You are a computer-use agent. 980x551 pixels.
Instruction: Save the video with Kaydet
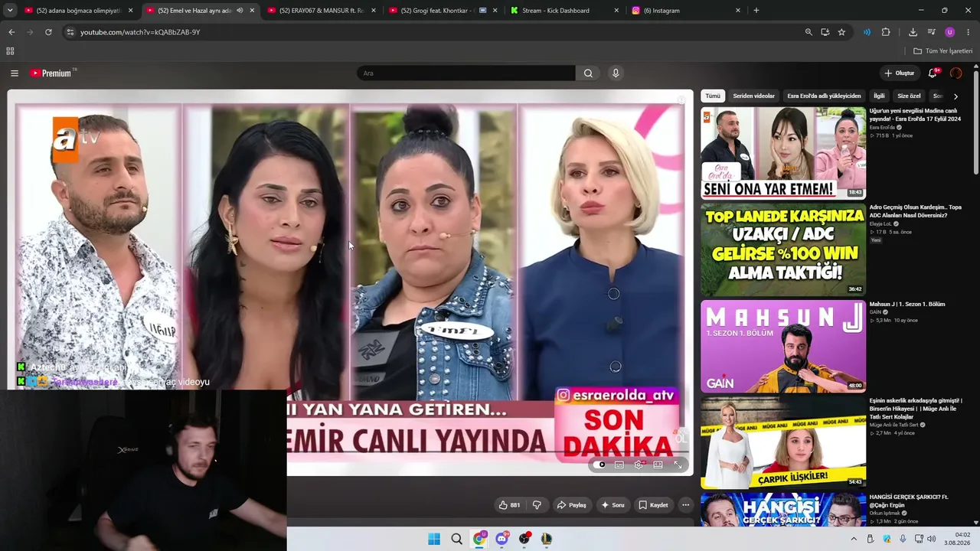[653, 505]
